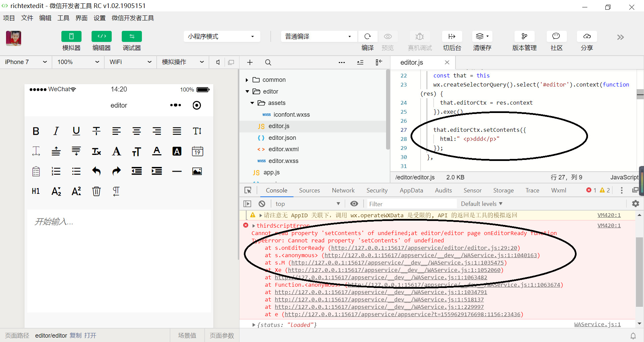Apply unordered bullet list formatting
Screen dimensions: 644x342
[76, 171]
